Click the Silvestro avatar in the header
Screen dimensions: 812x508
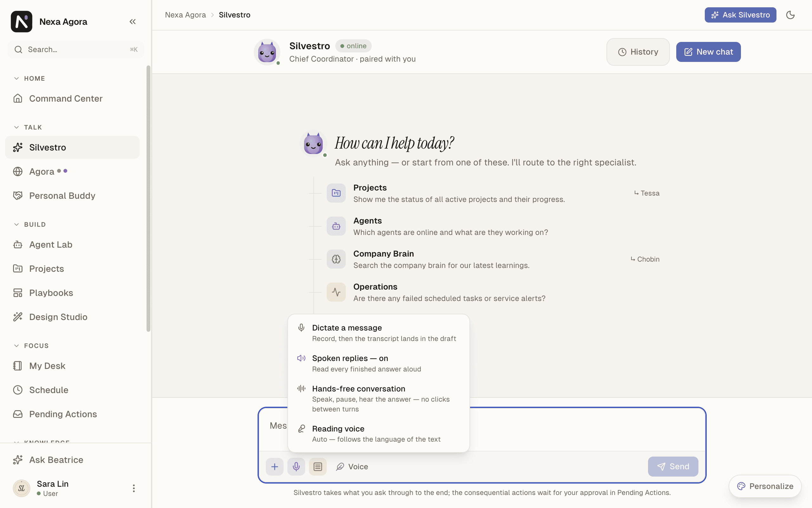(x=267, y=52)
